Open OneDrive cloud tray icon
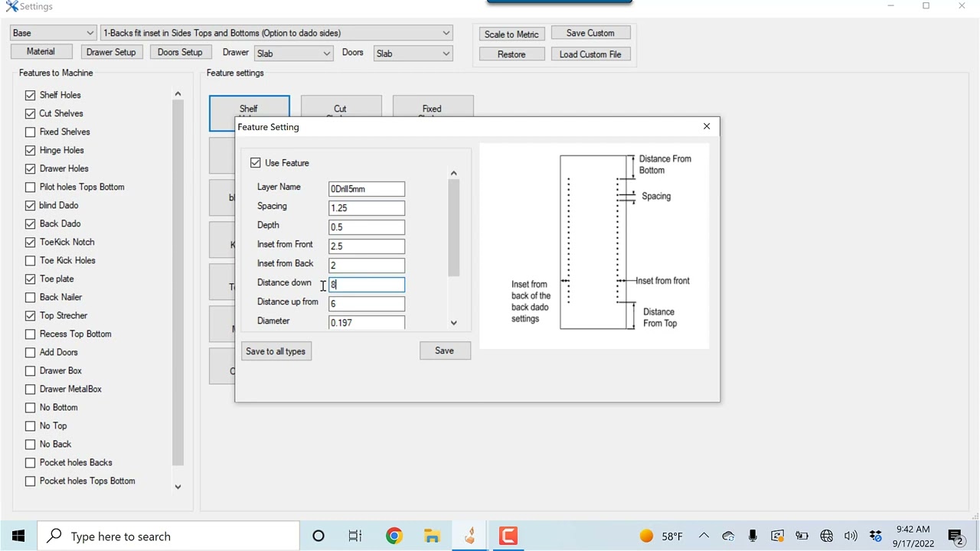Screen dimensions: 980x551 point(728,536)
